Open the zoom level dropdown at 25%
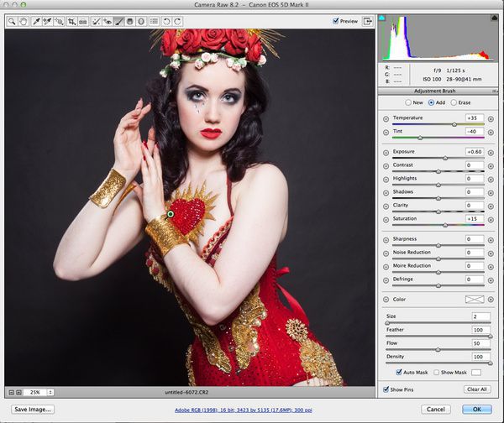504x423 pixels. click(x=50, y=392)
